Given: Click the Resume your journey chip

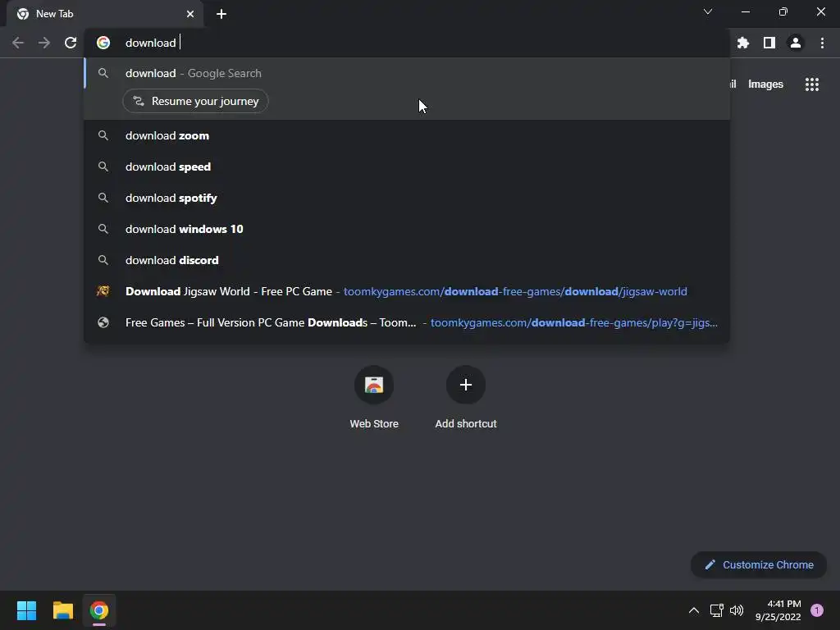Looking at the screenshot, I should pyautogui.click(x=195, y=101).
